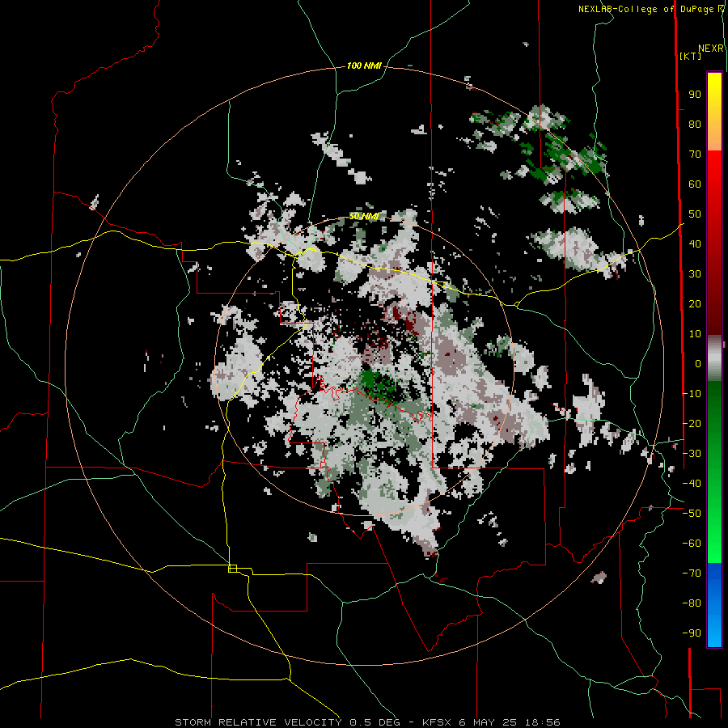Viewport: 728px width, 728px height.
Task: Click the 60 value on velocity scale
Action: (x=695, y=184)
